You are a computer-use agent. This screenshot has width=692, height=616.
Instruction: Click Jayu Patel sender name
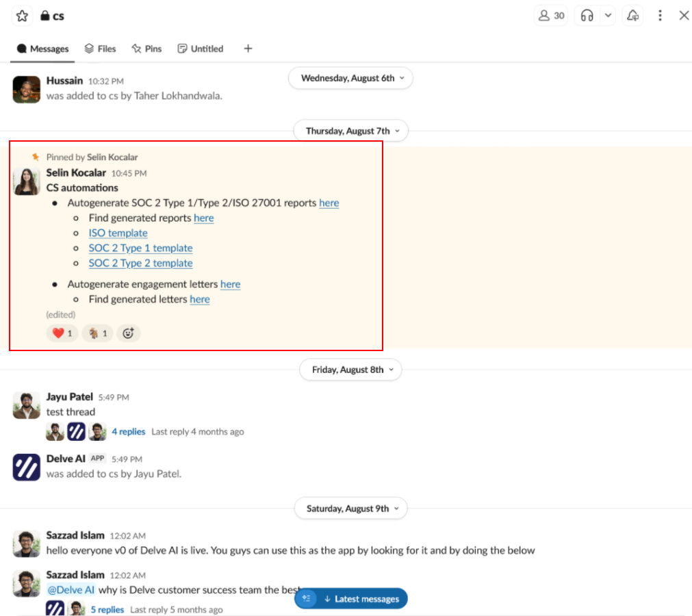[69, 397]
